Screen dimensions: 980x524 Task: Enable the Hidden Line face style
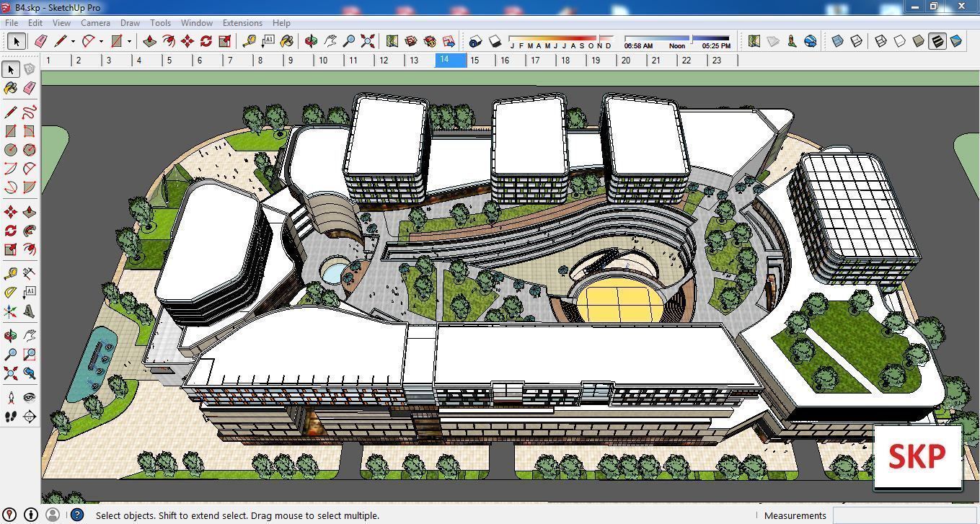point(899,41)
